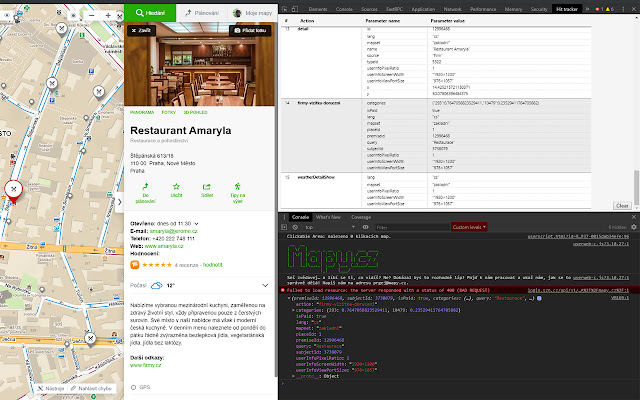Open the 3D POHLED link
Image resolution: width=640 pixels, height=400 pixels.
pos(196,112)
